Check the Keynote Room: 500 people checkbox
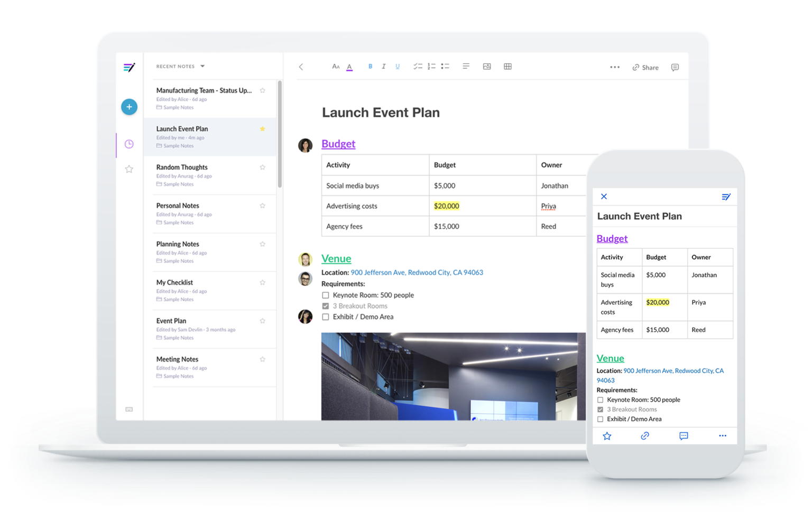The height and width of the screenshot is (512, 812). pyautogui.click(x=326, y=295)
